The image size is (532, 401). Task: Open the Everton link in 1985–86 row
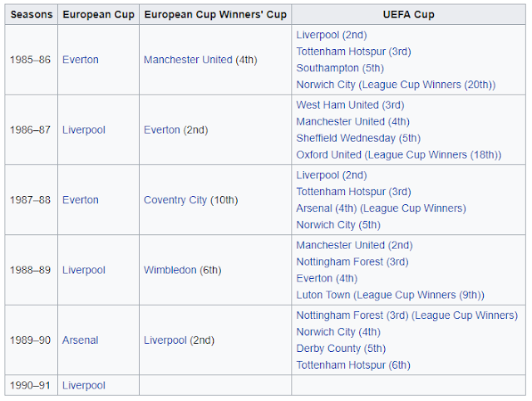pos(81,60)
